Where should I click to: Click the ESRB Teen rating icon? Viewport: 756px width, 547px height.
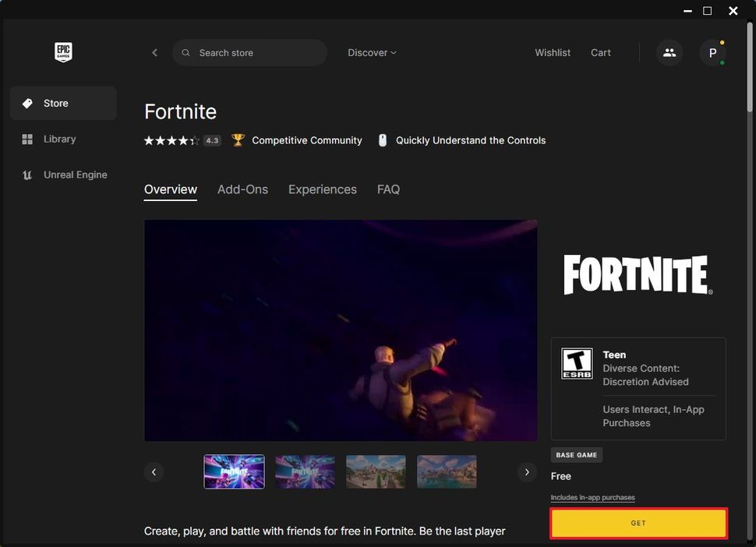pos(577,363)
